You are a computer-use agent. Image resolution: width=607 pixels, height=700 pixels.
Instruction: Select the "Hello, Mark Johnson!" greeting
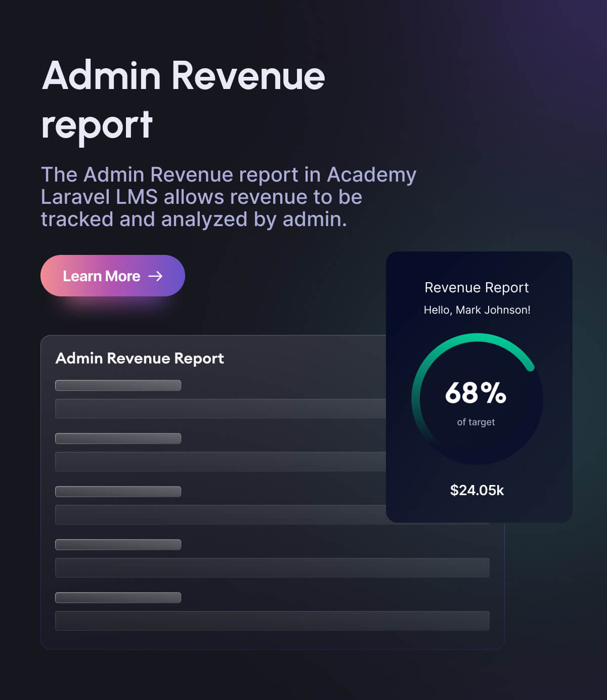[x=477, y=310]
